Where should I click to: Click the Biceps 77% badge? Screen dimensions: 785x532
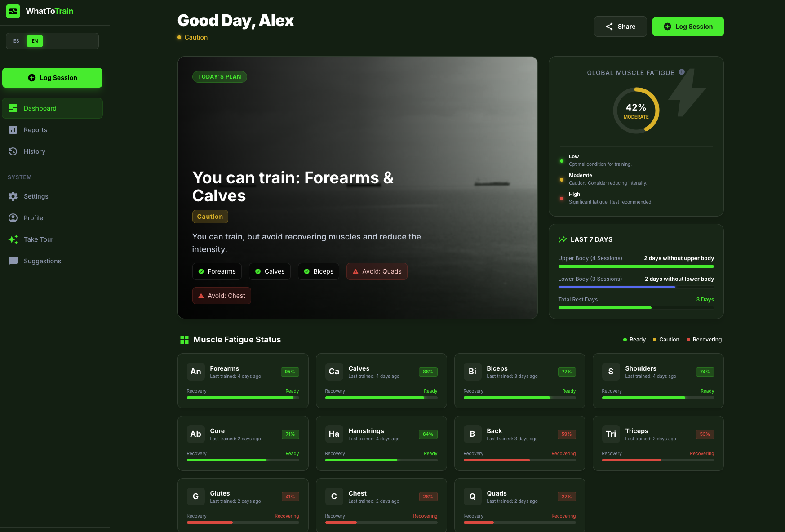567,372
